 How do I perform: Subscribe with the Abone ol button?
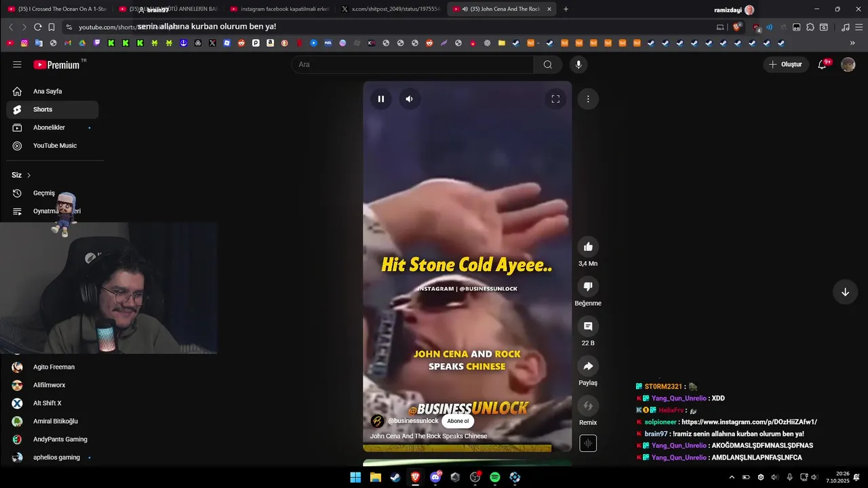(x=458, y=421)
